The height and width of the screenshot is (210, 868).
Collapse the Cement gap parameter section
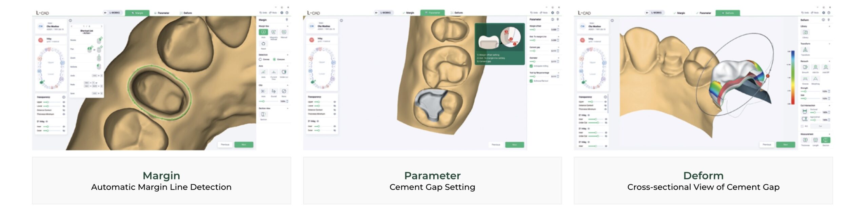[558, 47]
